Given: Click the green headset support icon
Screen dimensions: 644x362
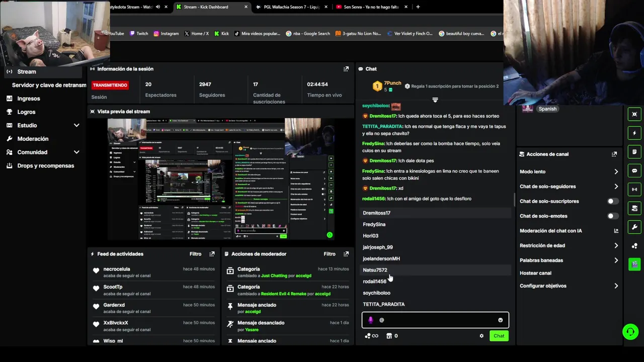Looking at the screenshot, I should (630, 332).
